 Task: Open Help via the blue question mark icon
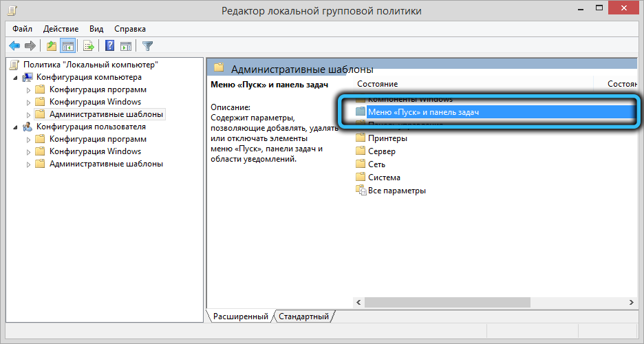[109, 46]
